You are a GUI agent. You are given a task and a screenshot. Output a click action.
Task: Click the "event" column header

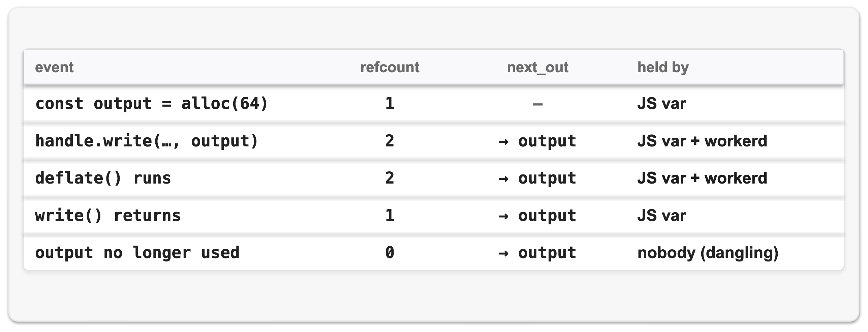point(54,67)
